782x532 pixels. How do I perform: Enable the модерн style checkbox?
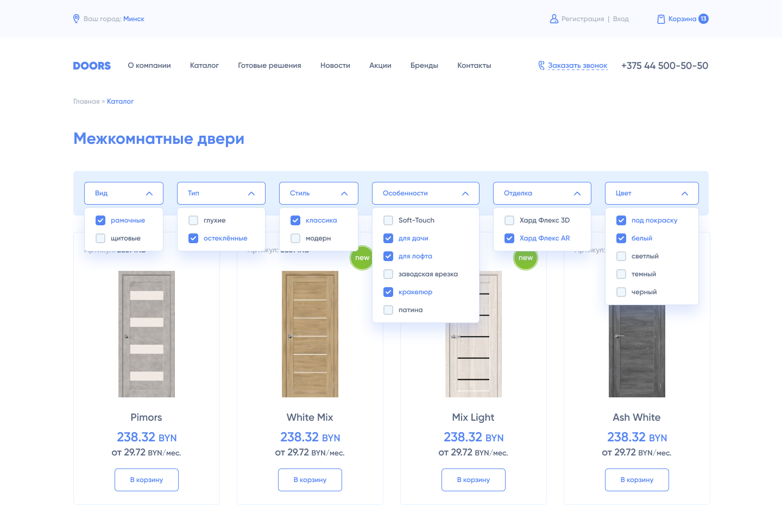pos(295,238)
